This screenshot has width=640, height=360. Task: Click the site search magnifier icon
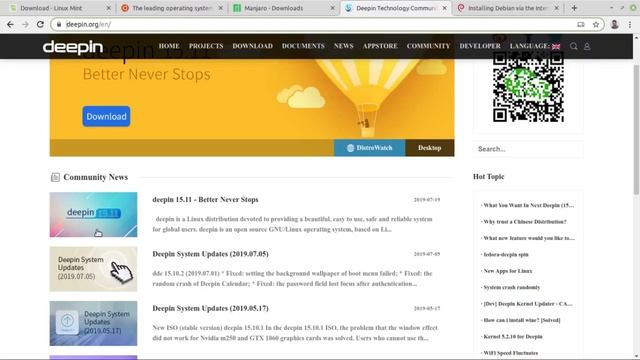click(573, 46)
